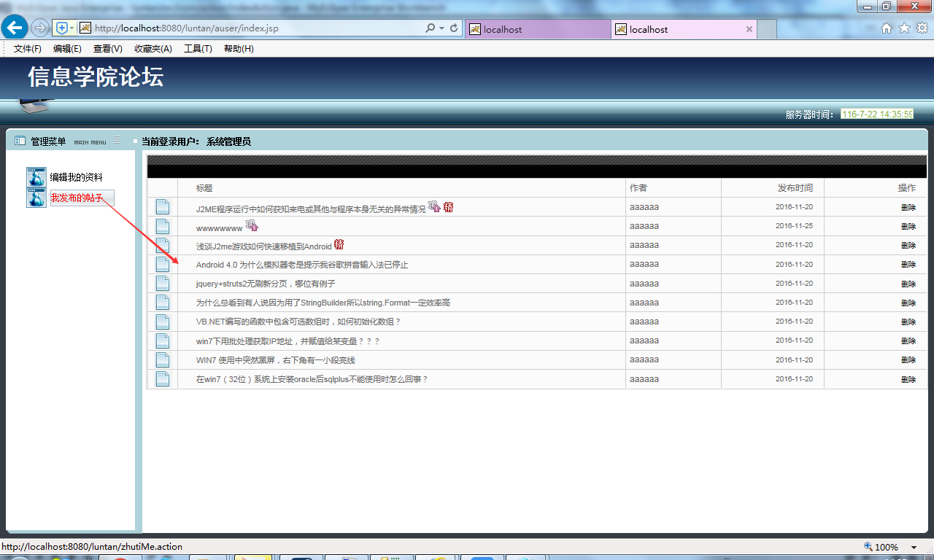Viewport: 934px width, 560px height.
Task: Click the attachment icon after wwwwwwww title
Action: pyautogui.click(x=252, y=227)
